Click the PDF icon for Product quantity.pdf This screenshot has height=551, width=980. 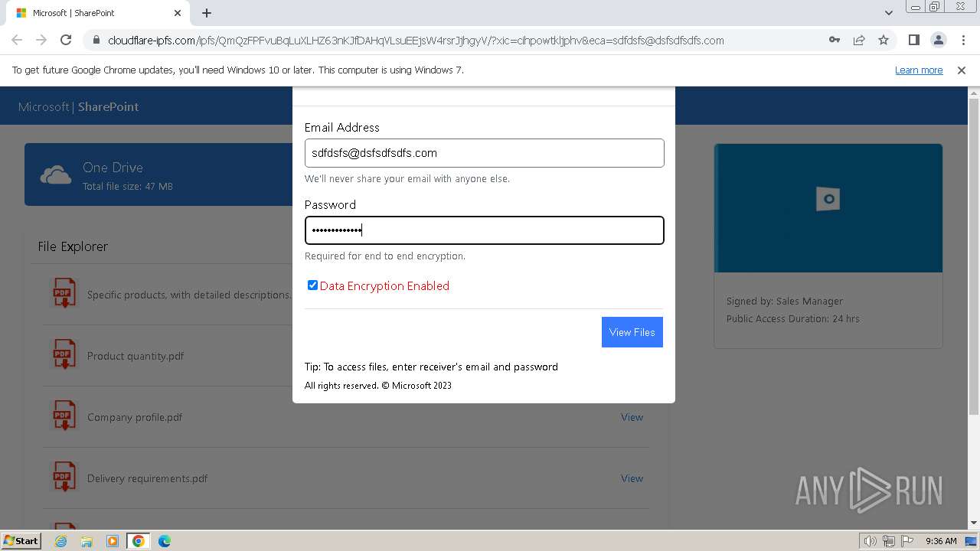point(64,355)
